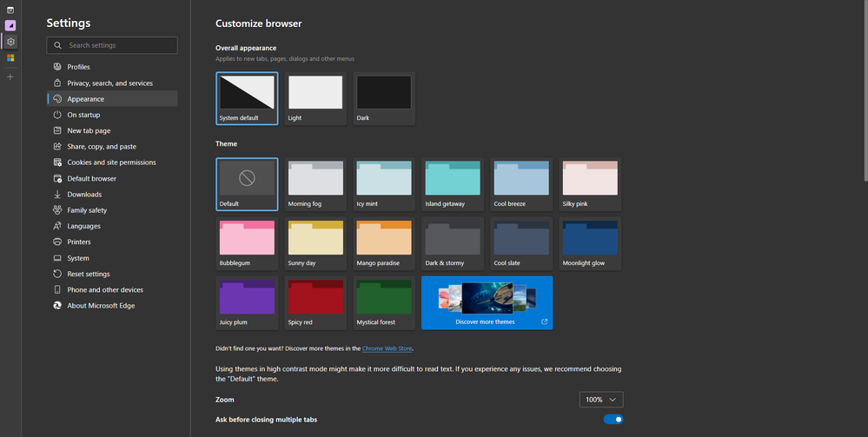Screen dimensions: 868x437
Task: Open the Zoom 100% dropdown
Action: 601,400
